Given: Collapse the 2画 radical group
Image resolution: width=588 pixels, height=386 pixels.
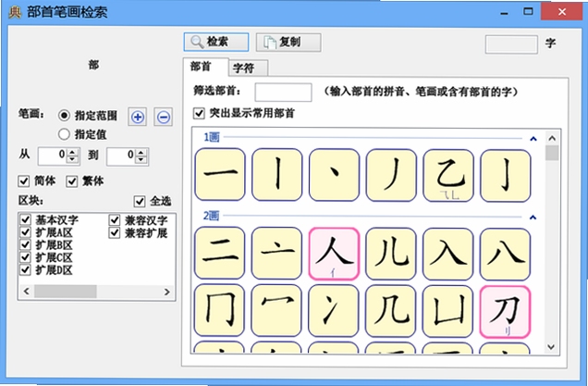Looking at the screenshot, I should pos(533,218).
